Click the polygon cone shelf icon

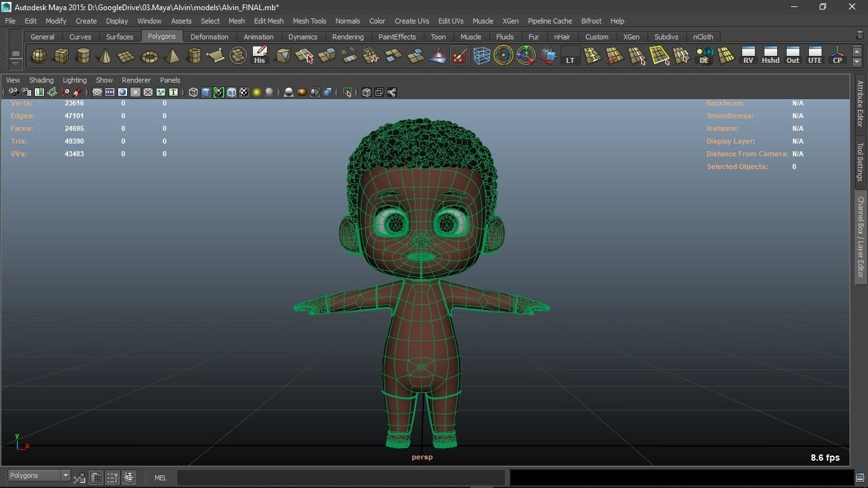point(105,56)
